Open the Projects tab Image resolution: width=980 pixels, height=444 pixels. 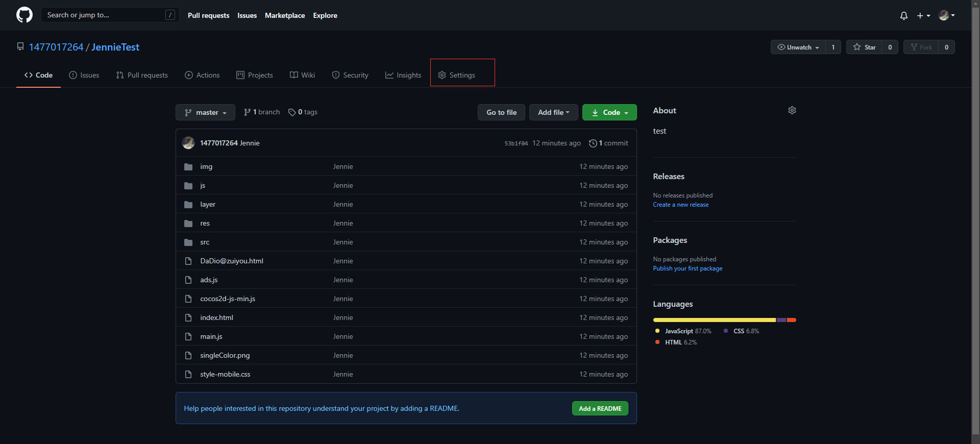click(255, 75)
